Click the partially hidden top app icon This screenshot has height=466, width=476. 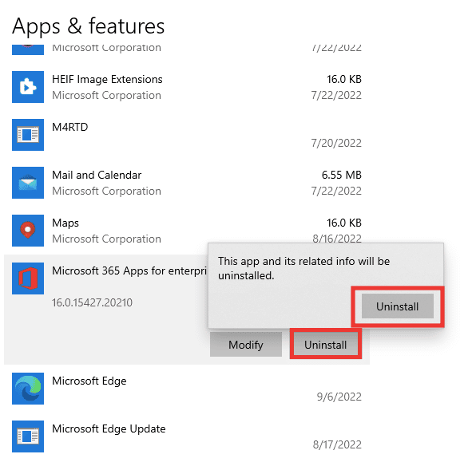click(x=28, y=49)
